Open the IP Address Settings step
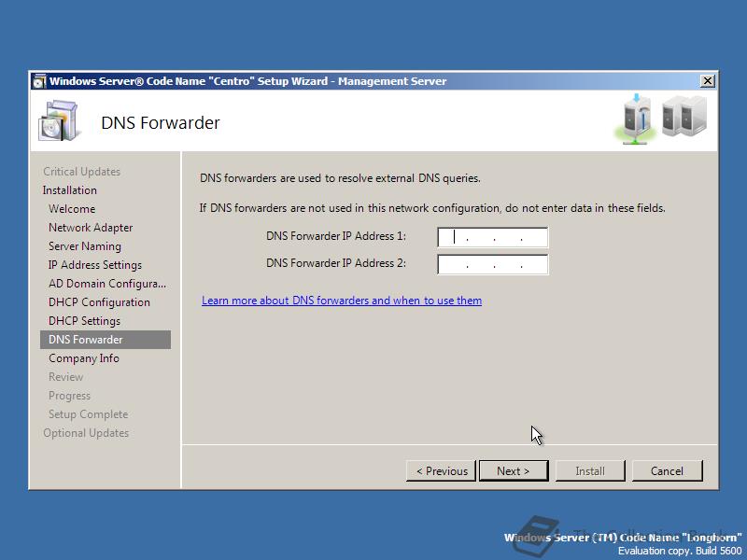The image size is (747, 560). point(95,265)
